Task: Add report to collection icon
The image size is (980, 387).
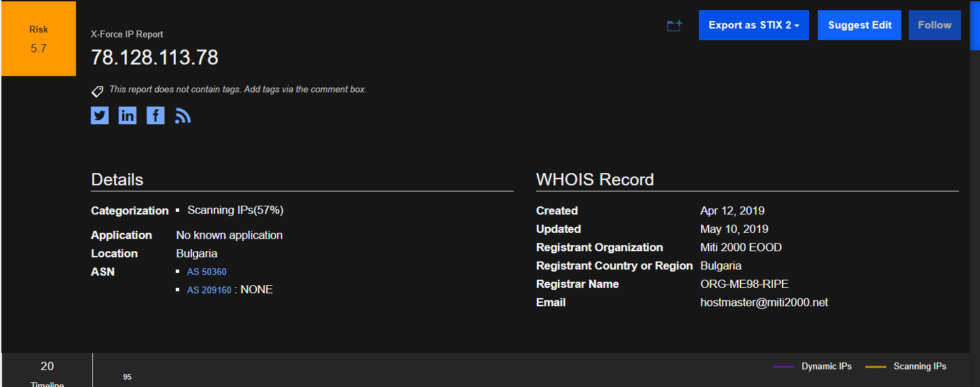Action: point(674,26)
